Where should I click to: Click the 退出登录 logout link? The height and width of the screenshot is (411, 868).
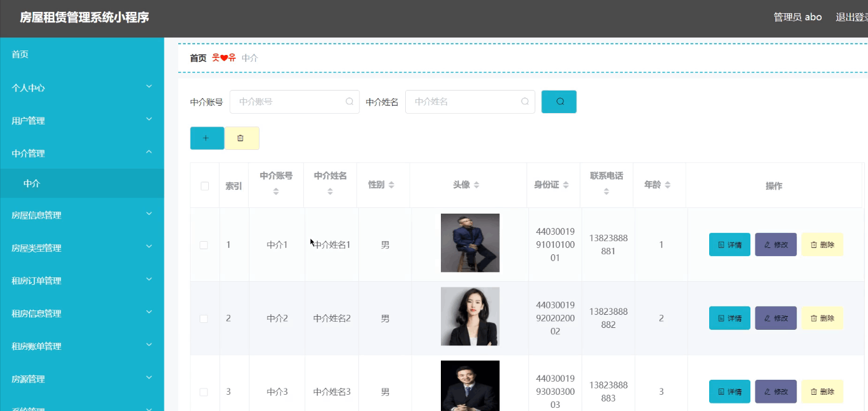(852, 17)
